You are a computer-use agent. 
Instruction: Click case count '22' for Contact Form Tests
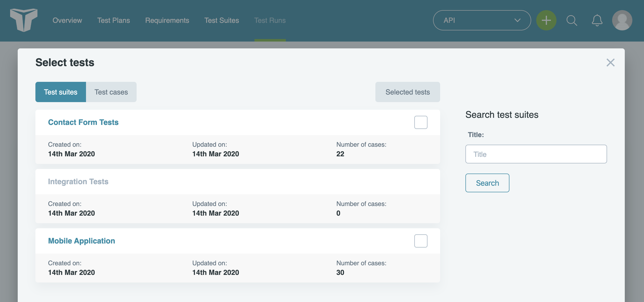(340, 154)
